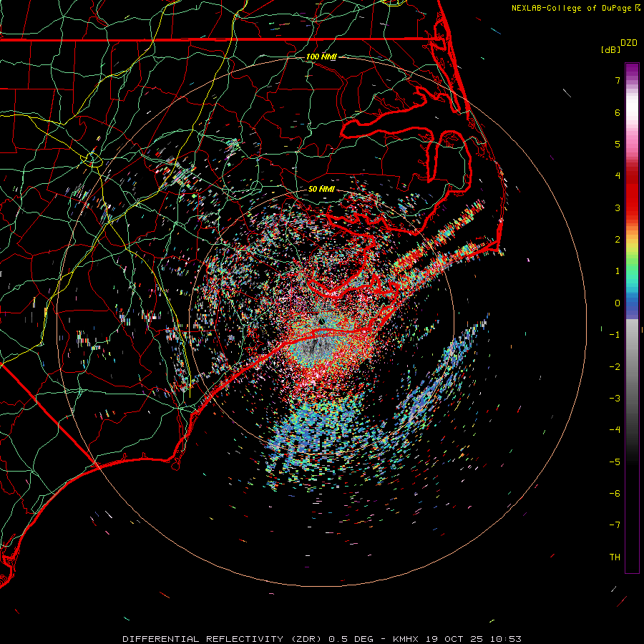Image resolution: width=644 pixels, height=644 pixels.
Task: Click the KMHX station identifier in the caption
Action: [x=405, y=639]
